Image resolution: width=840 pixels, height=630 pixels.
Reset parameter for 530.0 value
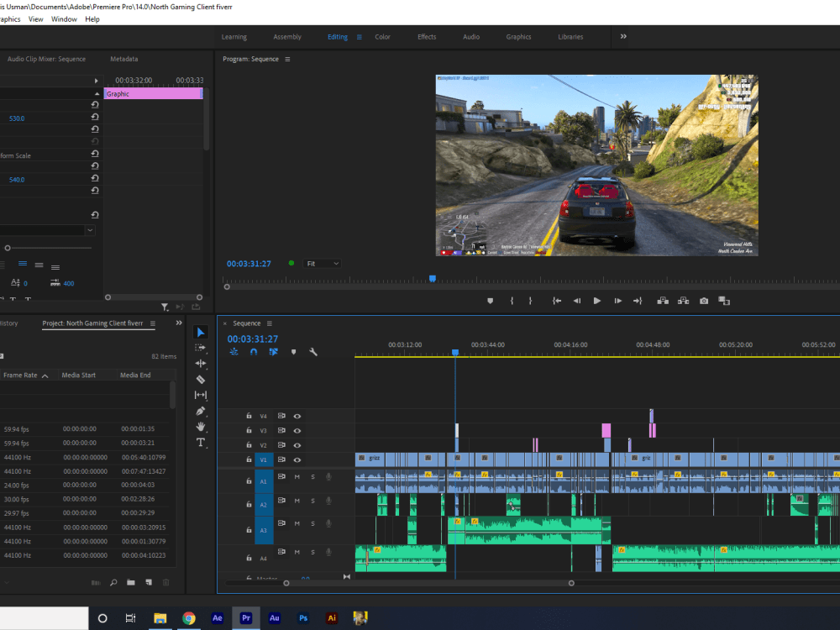(x=95, y=118)
